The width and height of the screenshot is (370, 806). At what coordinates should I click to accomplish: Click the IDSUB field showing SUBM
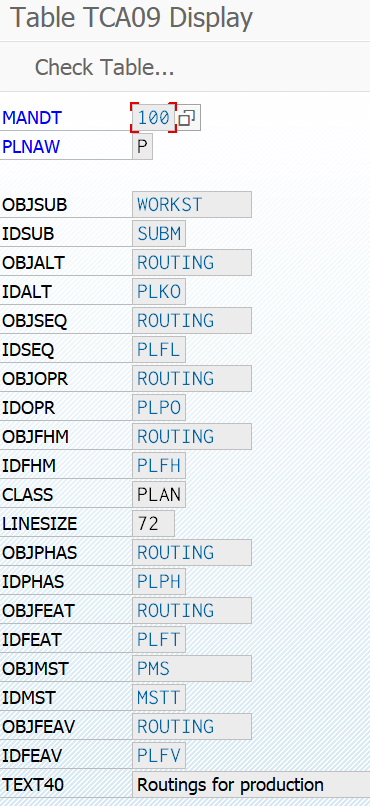pos(159,234)
